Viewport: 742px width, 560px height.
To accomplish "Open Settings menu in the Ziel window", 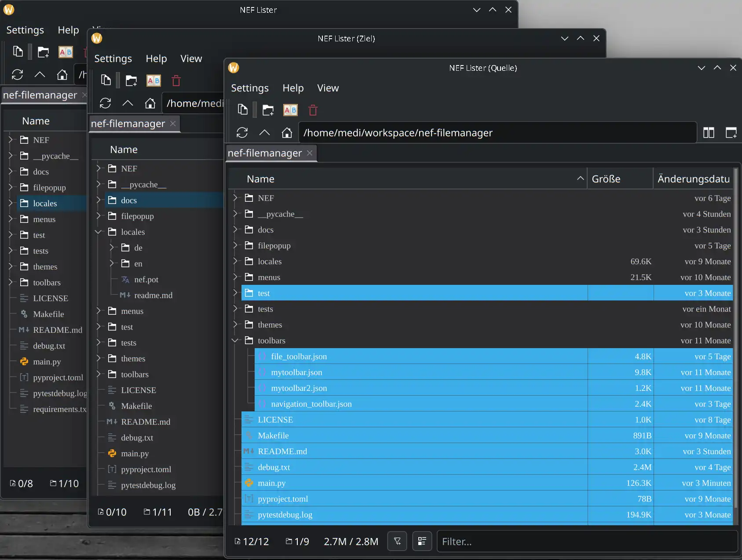I will pos(113,58).
